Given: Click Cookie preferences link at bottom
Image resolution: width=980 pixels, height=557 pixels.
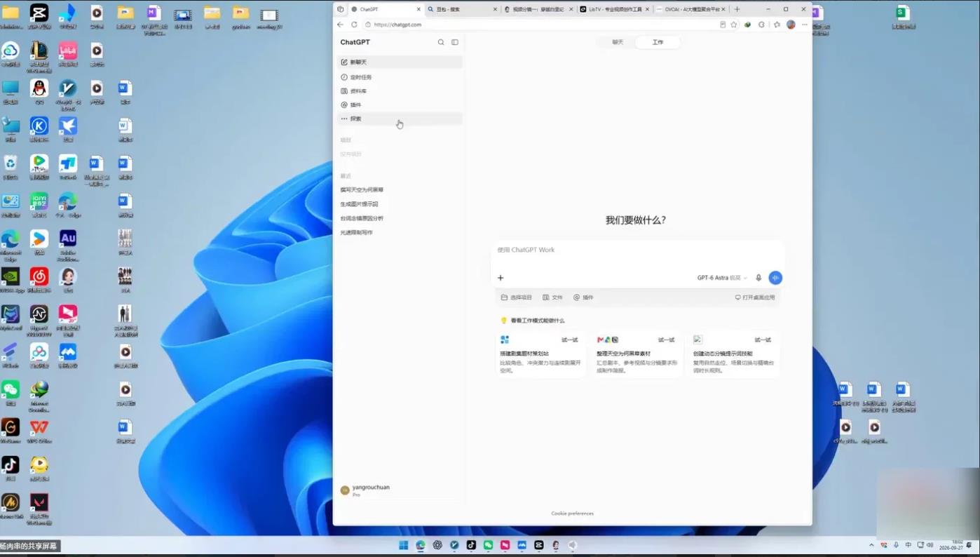Looking at the screenshot, I should [572, 514].
